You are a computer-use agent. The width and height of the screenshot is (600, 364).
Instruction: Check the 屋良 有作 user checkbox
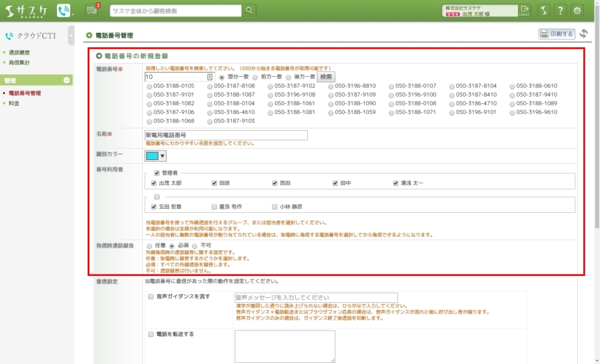[214, 206]
